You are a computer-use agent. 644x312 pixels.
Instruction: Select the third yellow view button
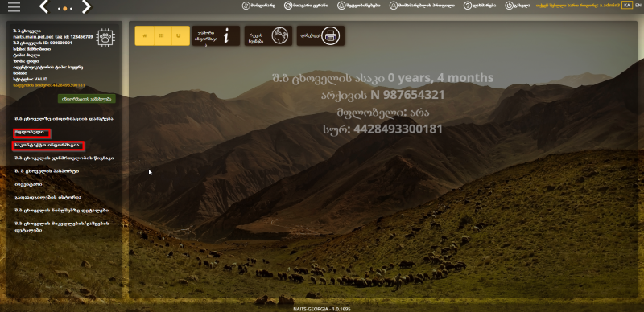(180, 35)
